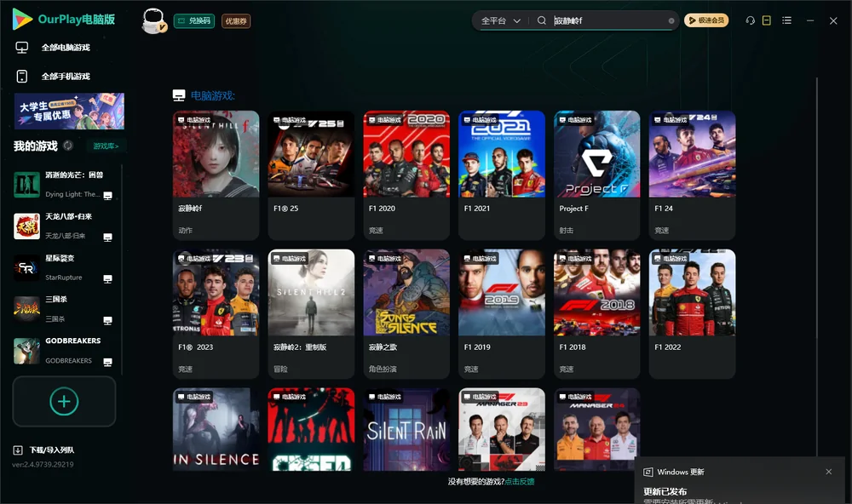Click the OurPlay logo icon

(22, 20)
